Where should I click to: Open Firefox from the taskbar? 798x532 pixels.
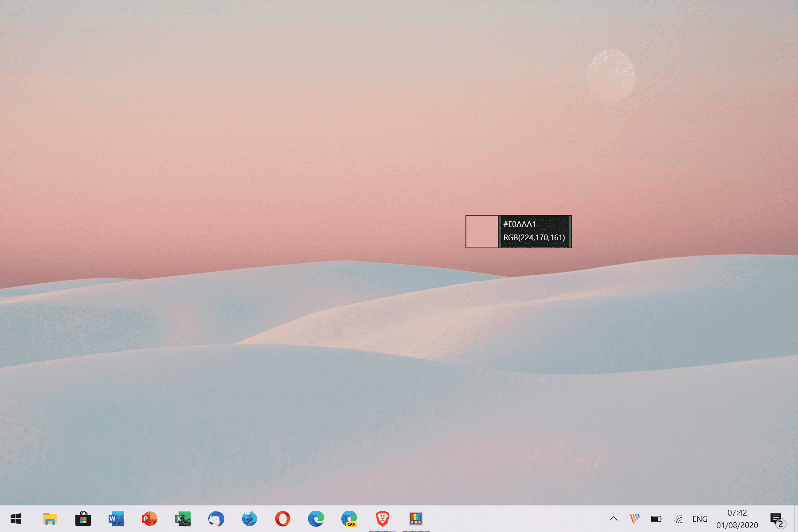tap(249, 519)
